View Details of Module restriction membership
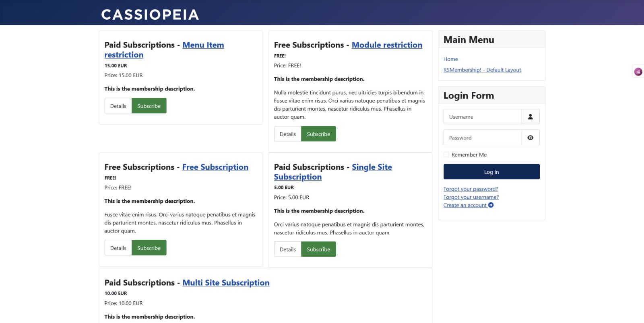Viewport: 644px width, 323px height. 288,134
